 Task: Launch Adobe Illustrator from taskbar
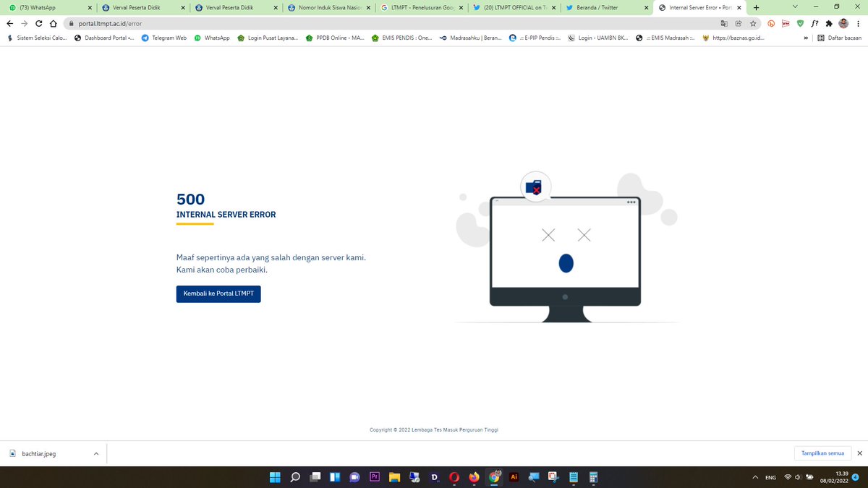tap(514, 477)
